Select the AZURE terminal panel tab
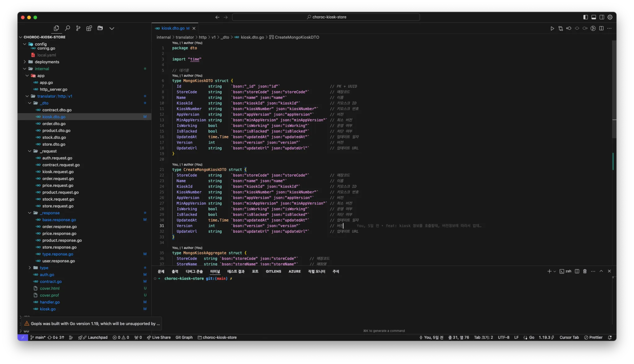This screenshot has height=364, width=634. coord(294,271)
